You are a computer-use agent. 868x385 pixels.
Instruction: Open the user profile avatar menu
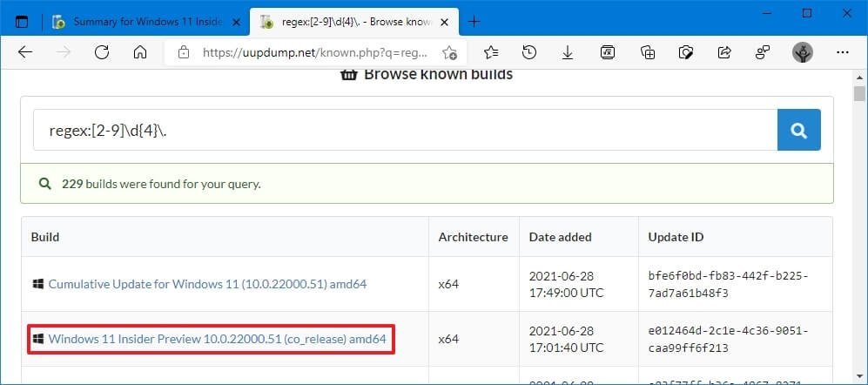[802, 52]
